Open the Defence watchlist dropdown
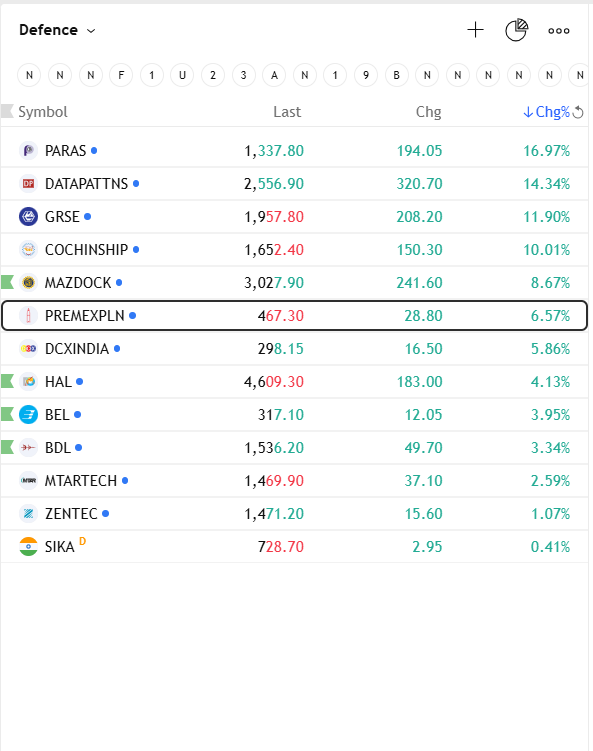Viewport: 593px width, 751px height. (57, 30)
